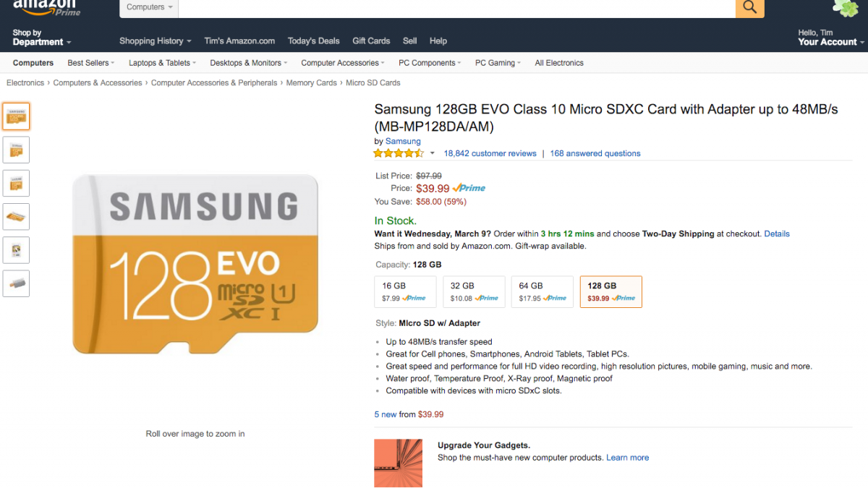
Task: Open the Micro SD Cards breadcrumb
Action: [x=373, y=83]
